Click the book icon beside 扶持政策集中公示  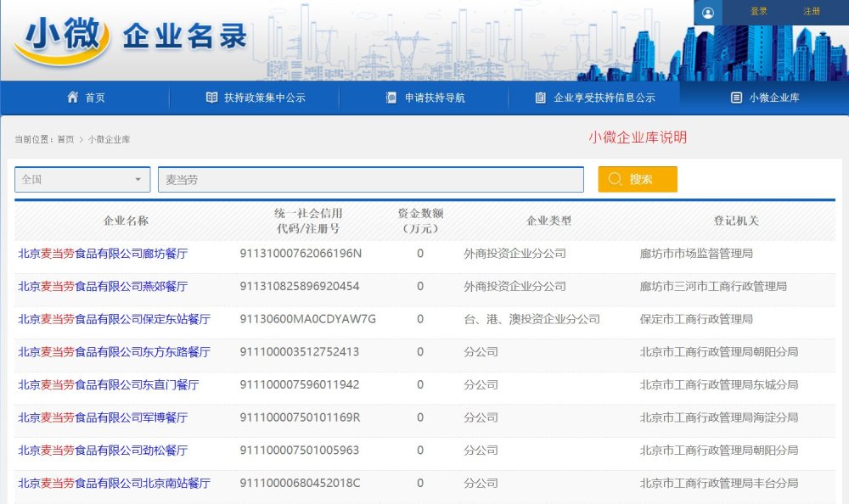point(211,98)
